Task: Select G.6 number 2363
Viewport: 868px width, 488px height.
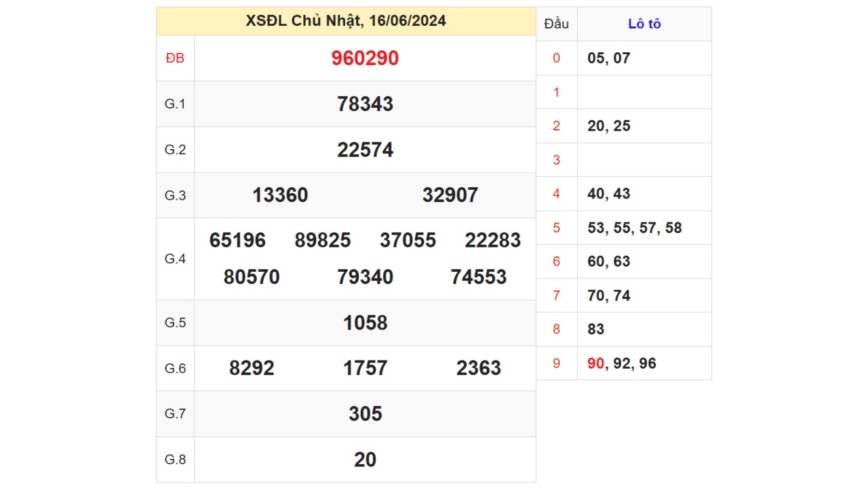Action: [479, 368]
